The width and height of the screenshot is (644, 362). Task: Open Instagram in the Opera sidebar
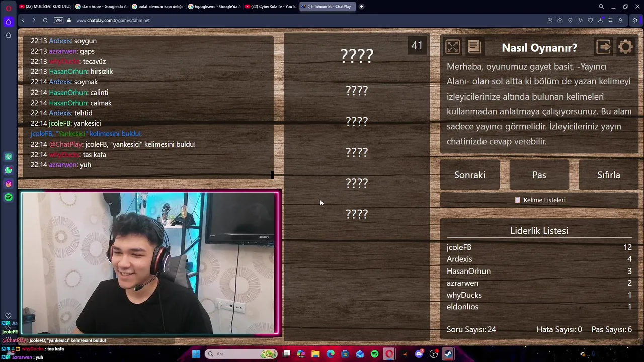click(8, 184)
